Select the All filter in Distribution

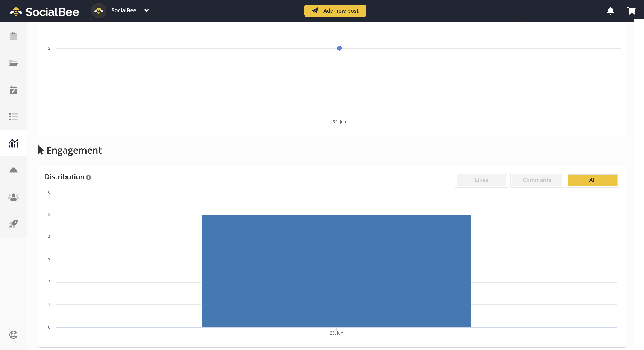point(592,180)
